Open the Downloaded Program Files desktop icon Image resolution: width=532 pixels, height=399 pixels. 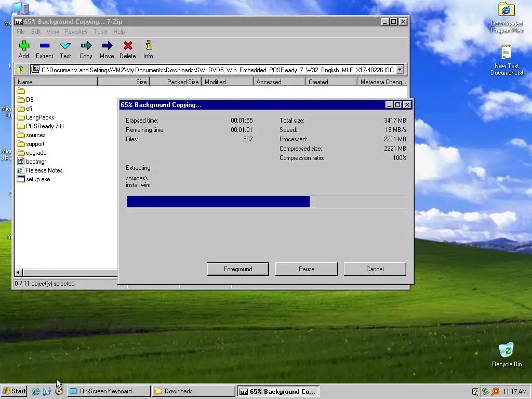[x=507, y=18]
